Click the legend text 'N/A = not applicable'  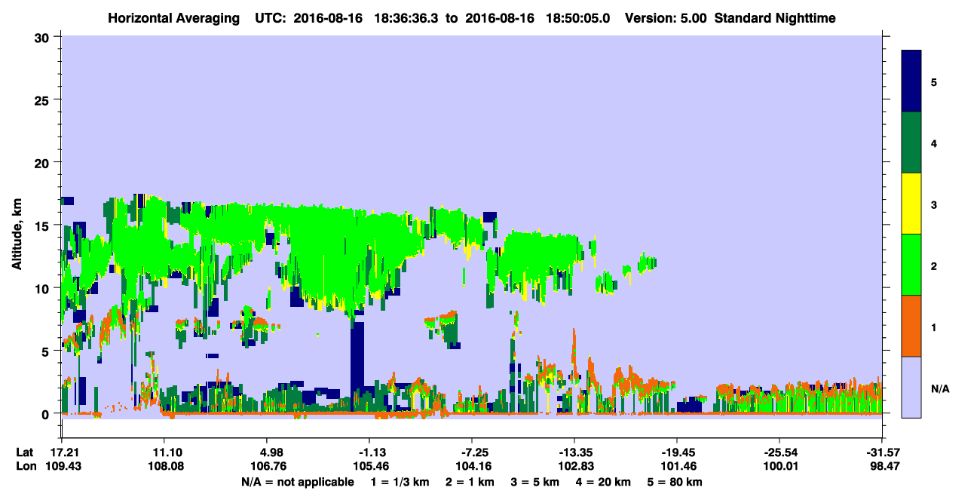(297, 482)
